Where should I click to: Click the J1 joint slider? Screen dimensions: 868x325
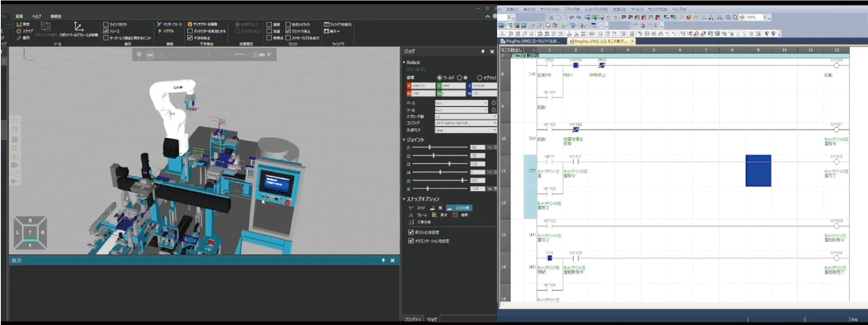pyautogui.click(x=431, y=147)
